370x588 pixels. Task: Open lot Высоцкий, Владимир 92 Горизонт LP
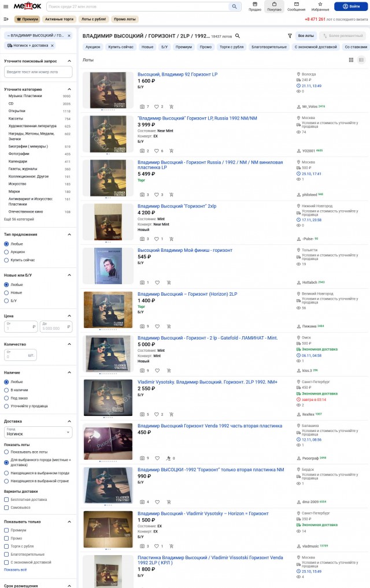coord(177,75)
